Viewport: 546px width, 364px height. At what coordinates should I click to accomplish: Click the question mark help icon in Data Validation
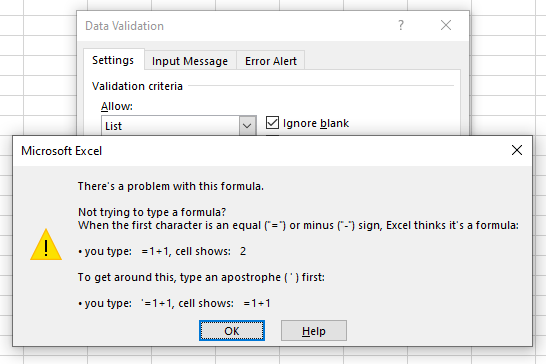401,25
